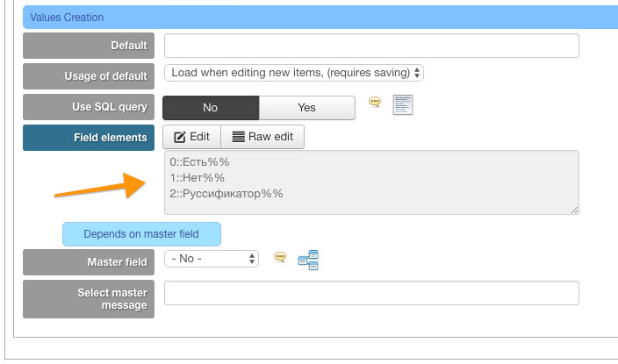Select the Field elements label tab
Viewport: 618px width, 364px height.
89,138
